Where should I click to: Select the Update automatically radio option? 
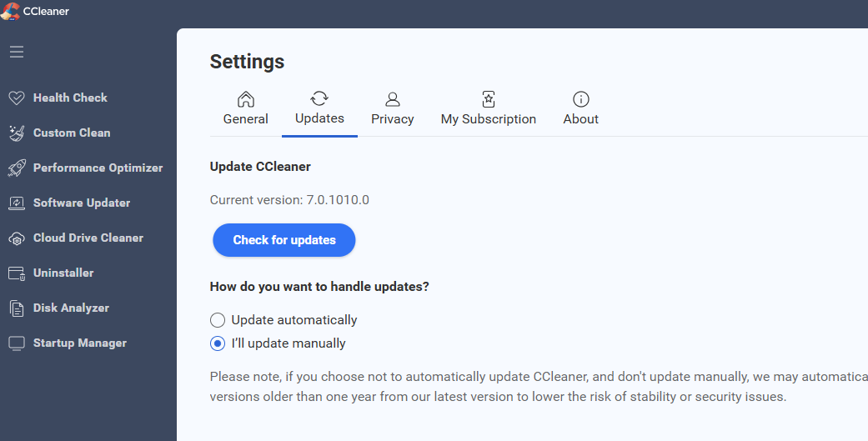click(x=218, y=320)
